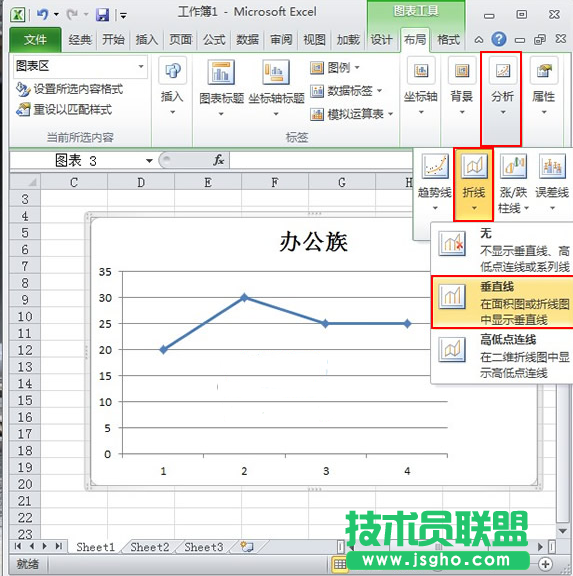Click the 坐标轴 axes icon
Screen dimensions: 573x576
(421, 71)
